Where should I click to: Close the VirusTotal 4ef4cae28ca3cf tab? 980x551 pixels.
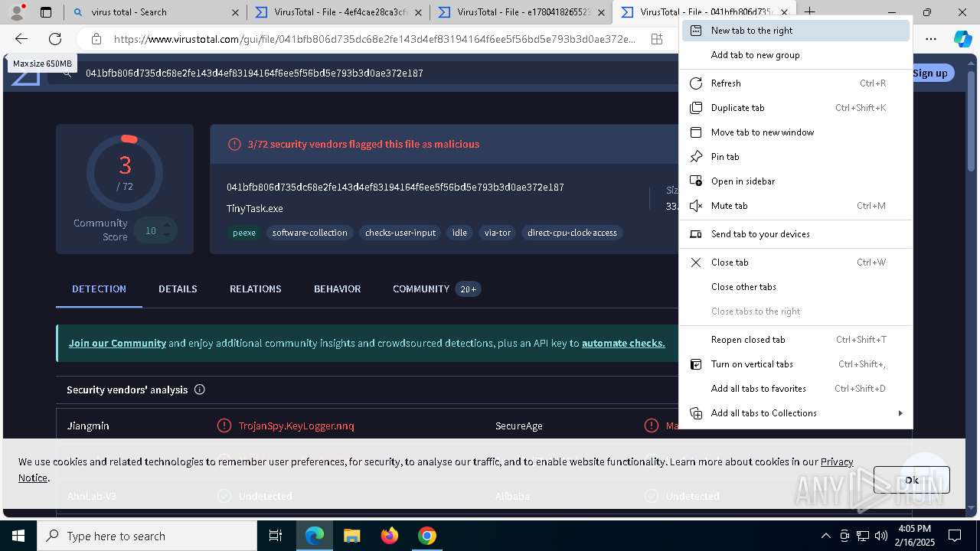418,12
